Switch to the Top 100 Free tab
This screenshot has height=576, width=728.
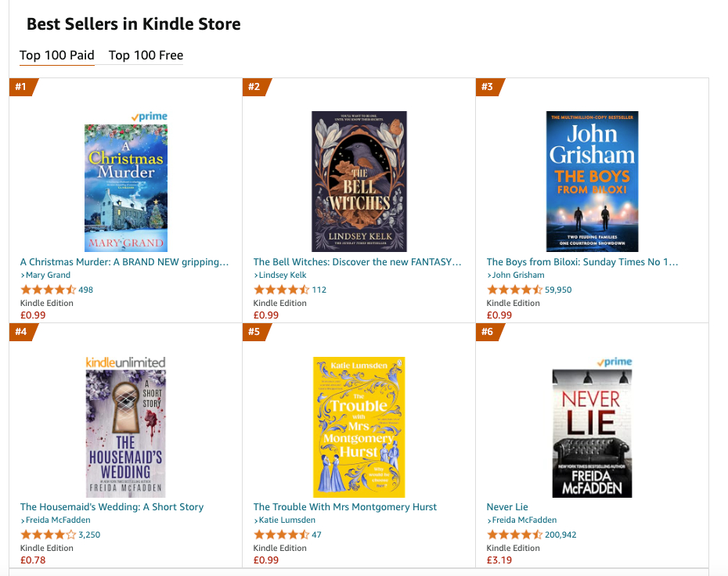coord(146,56)
